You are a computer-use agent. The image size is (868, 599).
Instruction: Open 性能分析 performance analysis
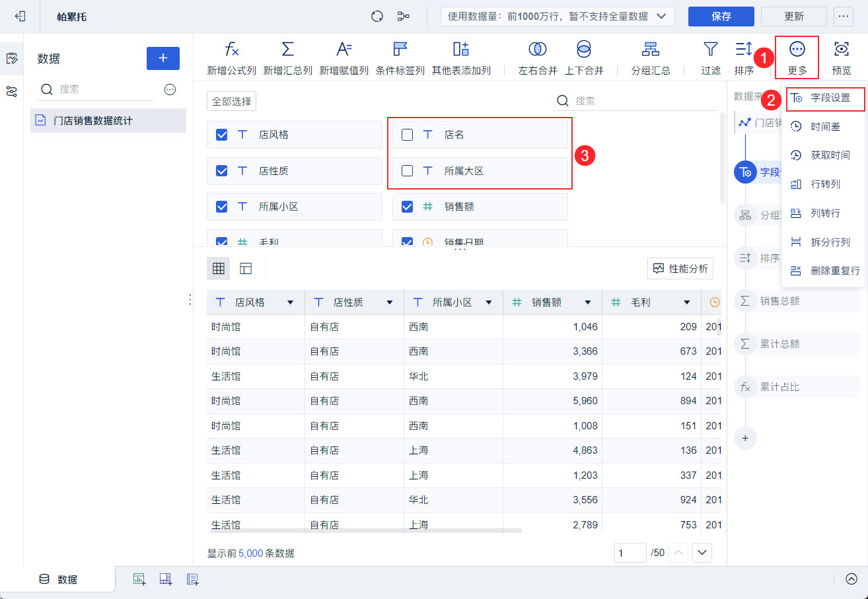(x=680, y=269)
